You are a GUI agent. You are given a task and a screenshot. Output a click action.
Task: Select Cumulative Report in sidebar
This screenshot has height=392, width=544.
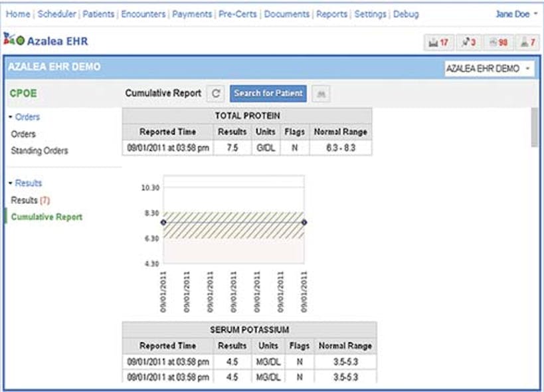click(x=47, y=217)
